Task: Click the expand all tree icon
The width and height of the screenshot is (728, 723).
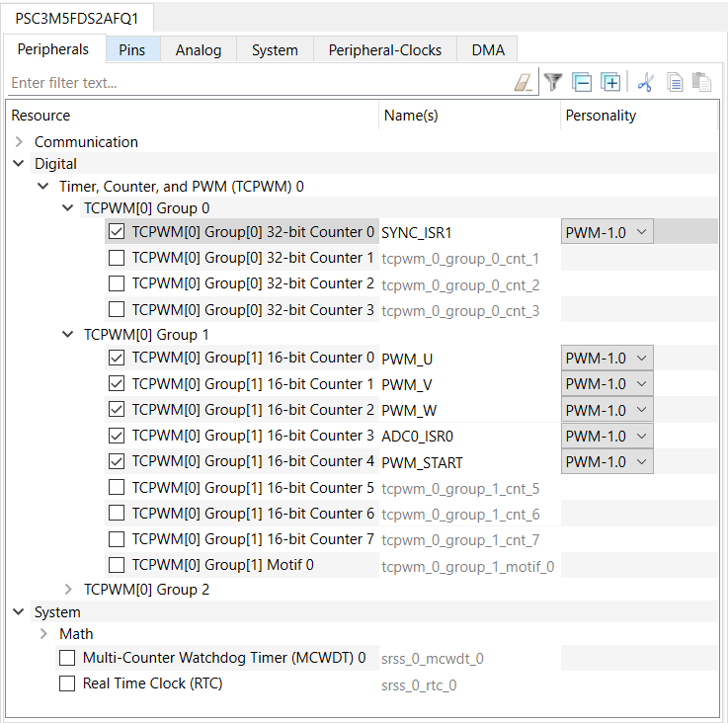Action: tap(610, 82)
